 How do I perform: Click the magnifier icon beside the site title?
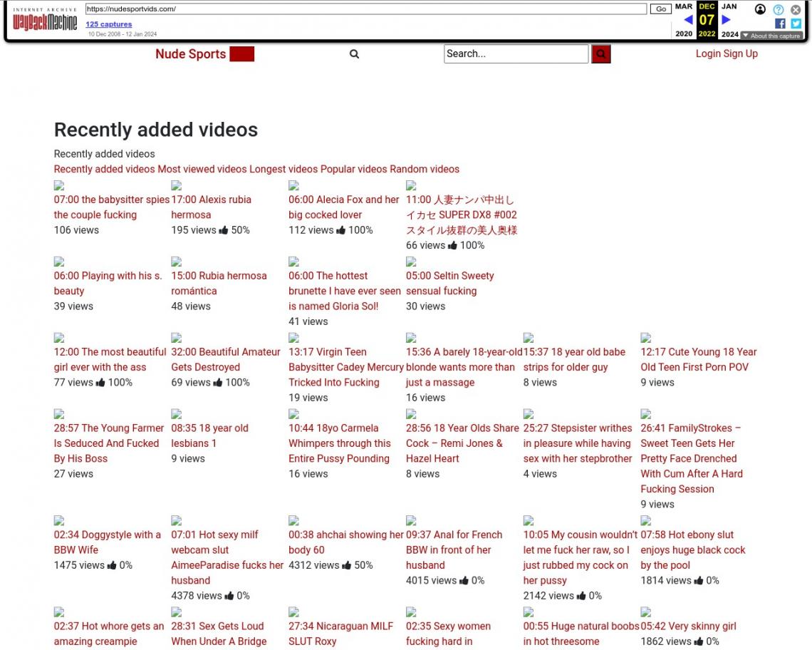[x=354, y=54]
